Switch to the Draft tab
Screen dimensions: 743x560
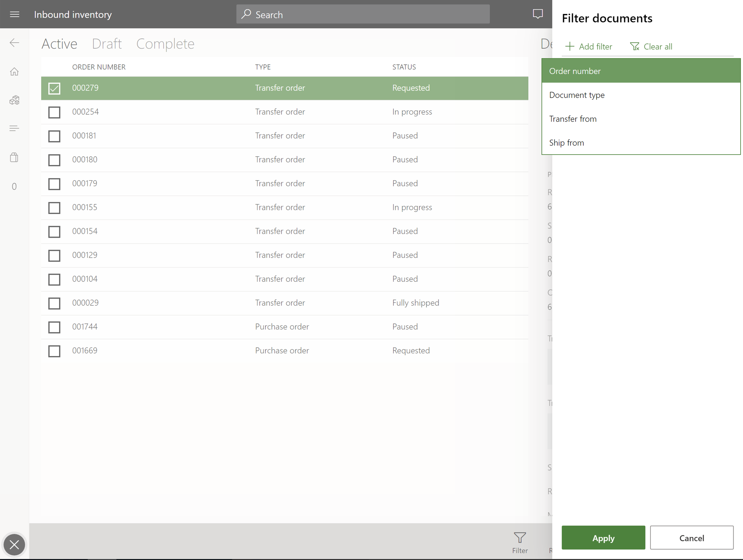[x=107, y=43]
